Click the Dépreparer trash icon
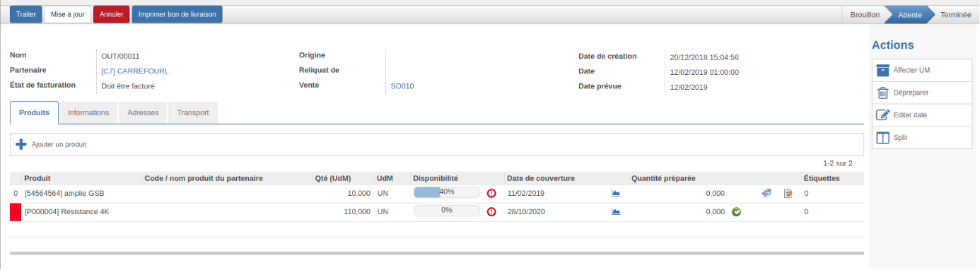Viewport: 980px width, 270px height. (x=882, y=93)
